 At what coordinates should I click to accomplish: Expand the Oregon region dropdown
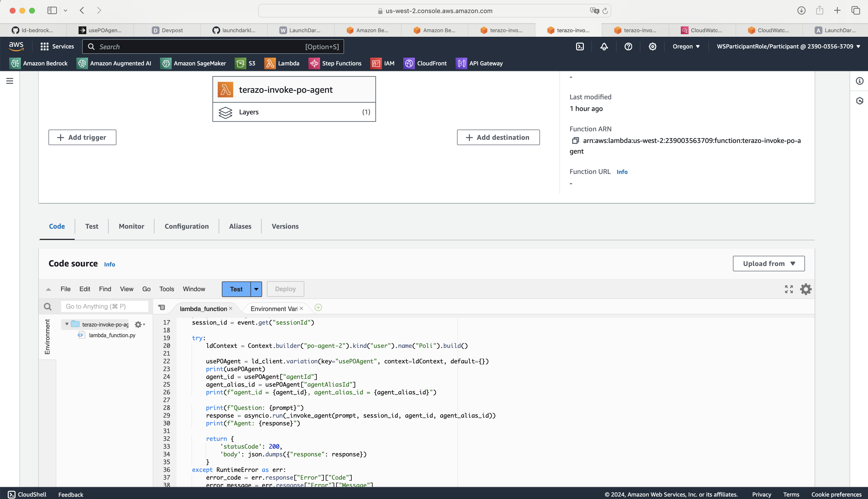point(686,47)
